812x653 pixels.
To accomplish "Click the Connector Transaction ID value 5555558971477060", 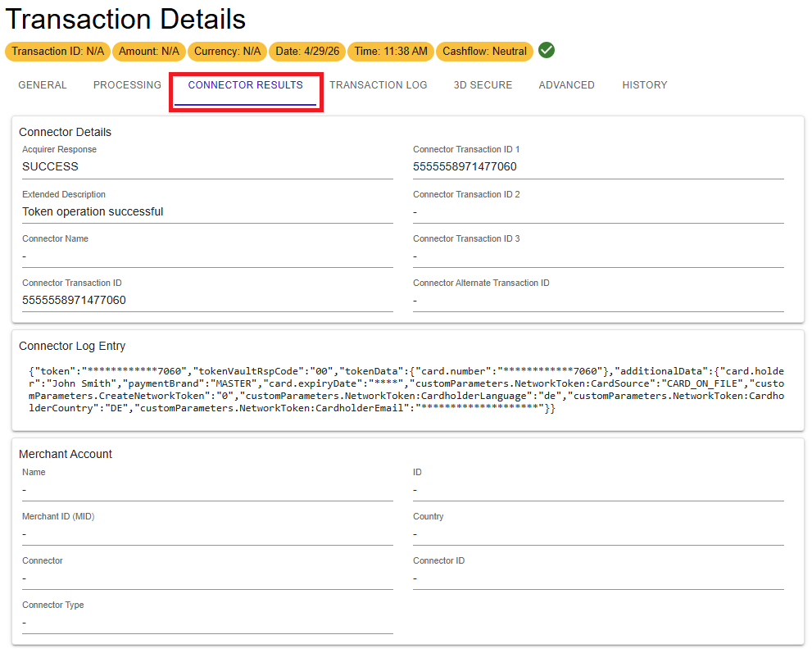I will click(x=74, y=301).
